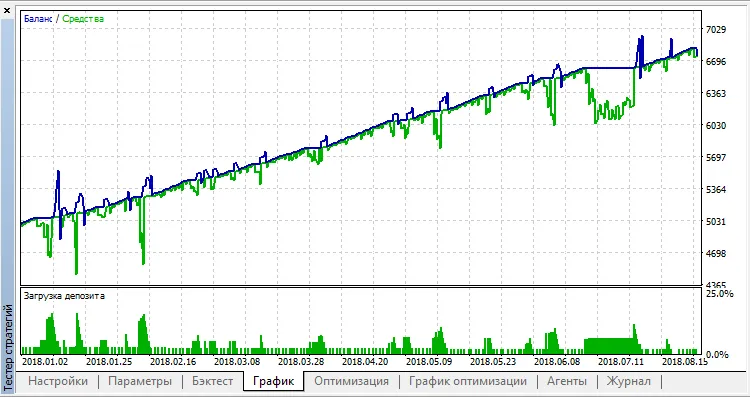Click the Средства legend label
The height and width of the screenshot is (398, 750).
coord(83,19)
